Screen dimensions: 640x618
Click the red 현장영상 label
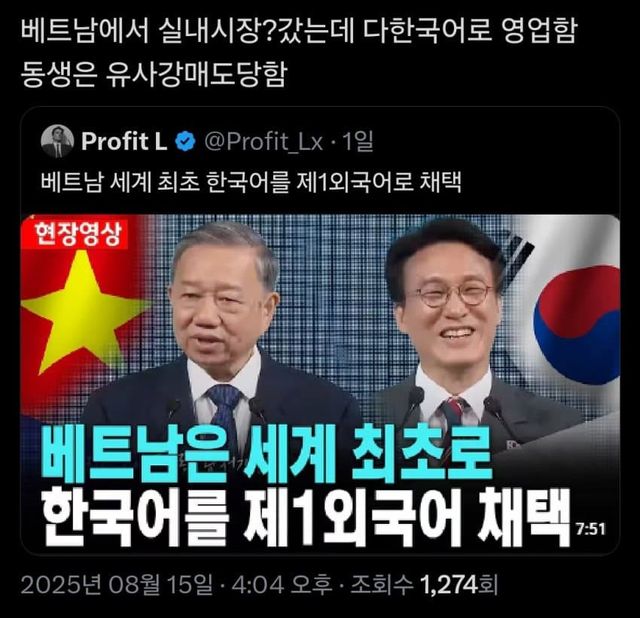tap(78, 234)
